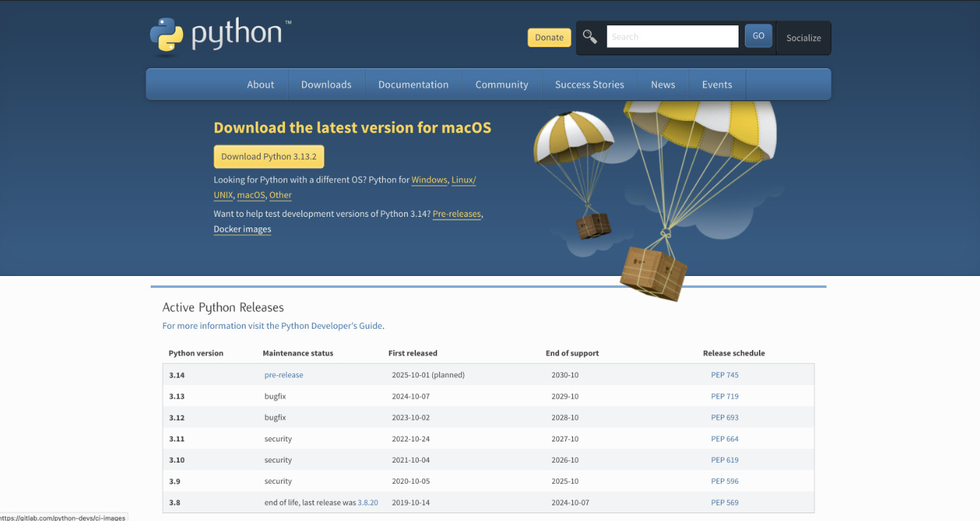Open the Docker images link
980x521 pixels.
click(x=242, y=229)
